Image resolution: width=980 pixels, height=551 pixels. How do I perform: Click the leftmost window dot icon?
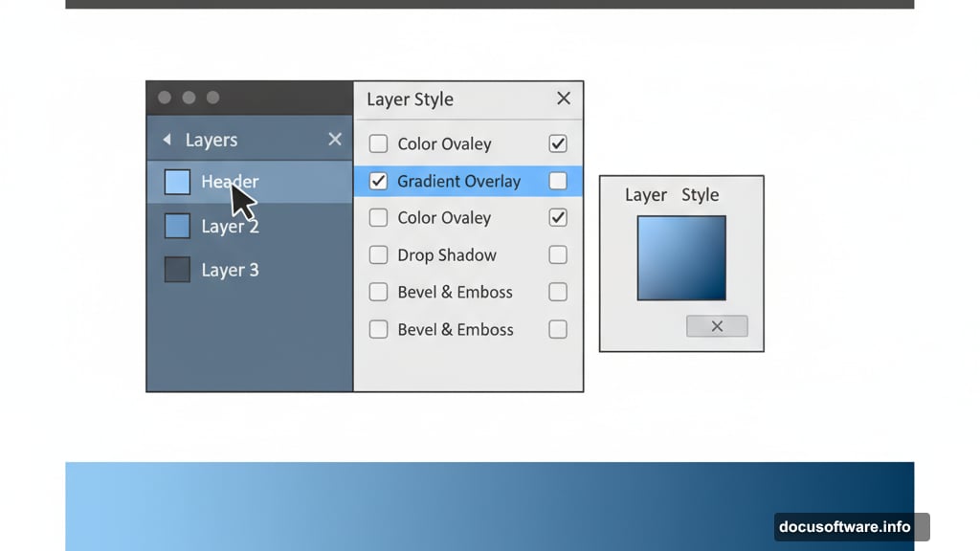pos(164,97)
